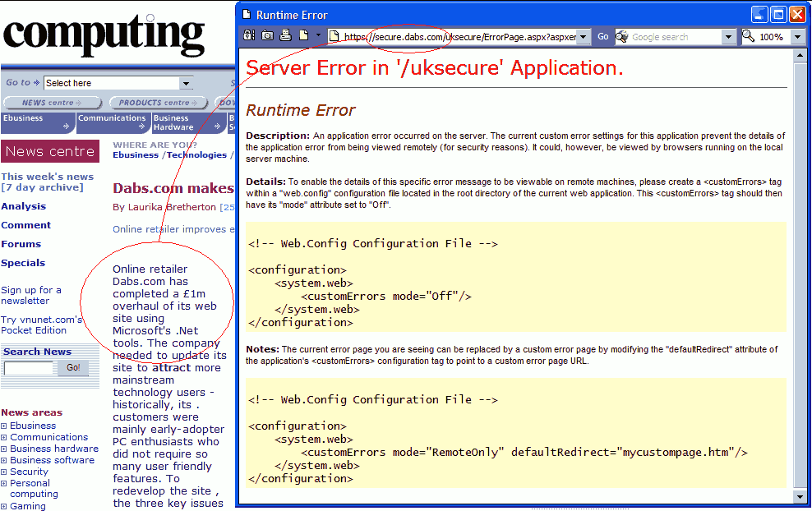Click the Search News text input box
812x511 pixels.
(x=29, y=367)
